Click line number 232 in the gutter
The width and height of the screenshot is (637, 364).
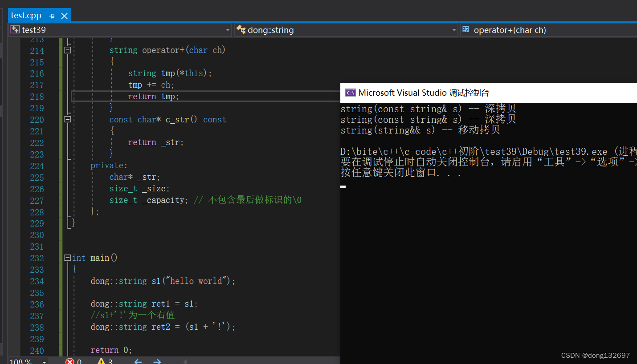[37, 258]
